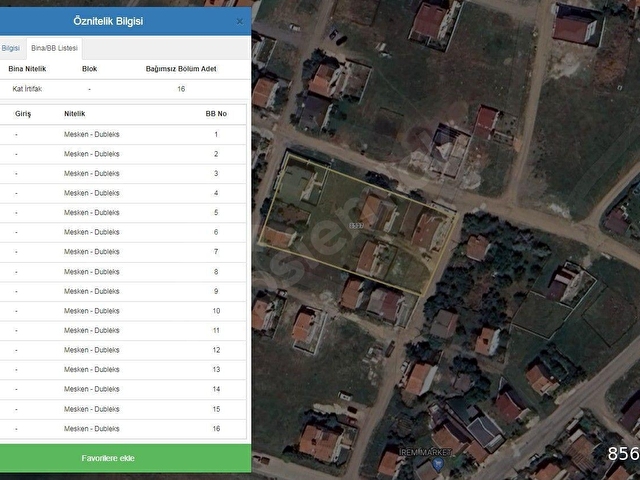Image resolution: width=640 pixels, height=480 pixels.
Task: Select Mesken - Dubleks row BB No 2
Action: 123,154
